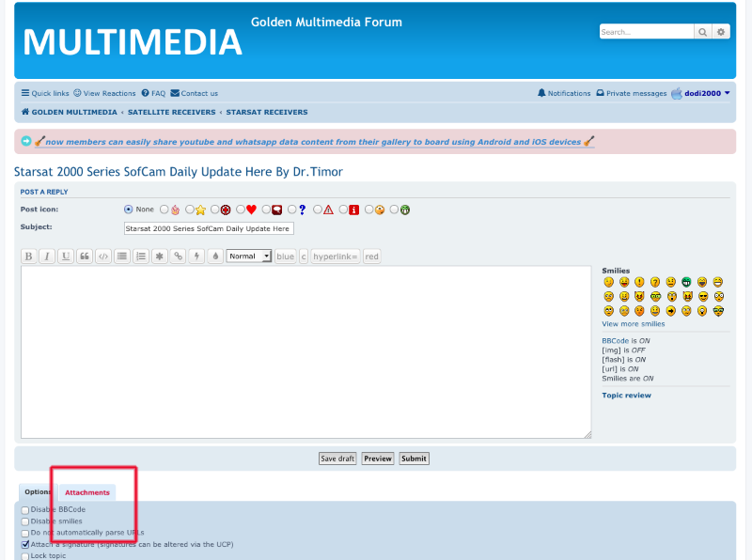Choose the heart post icon
This screenshot has height=560, width=752.
241,210
